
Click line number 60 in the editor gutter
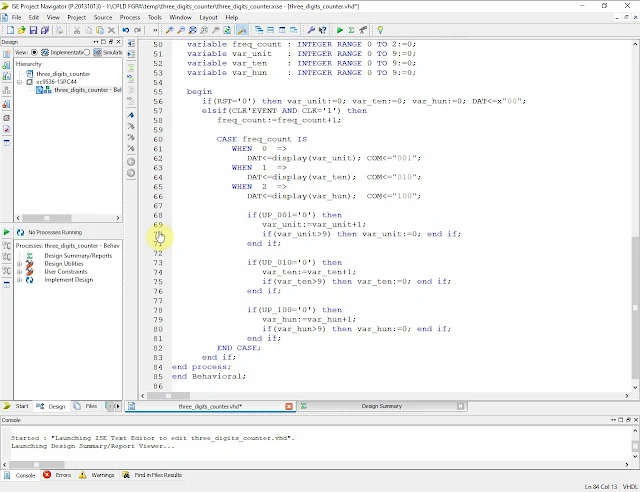(x=158, y=139)
